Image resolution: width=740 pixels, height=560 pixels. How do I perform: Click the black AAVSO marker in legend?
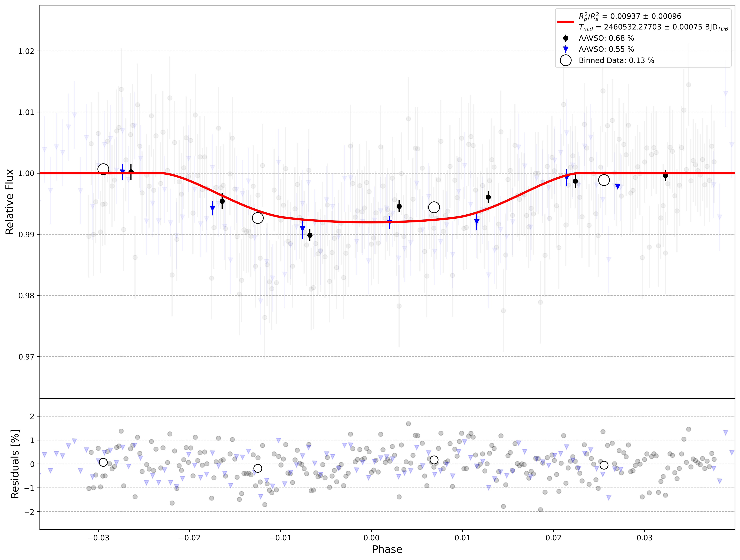coord(566,38)
